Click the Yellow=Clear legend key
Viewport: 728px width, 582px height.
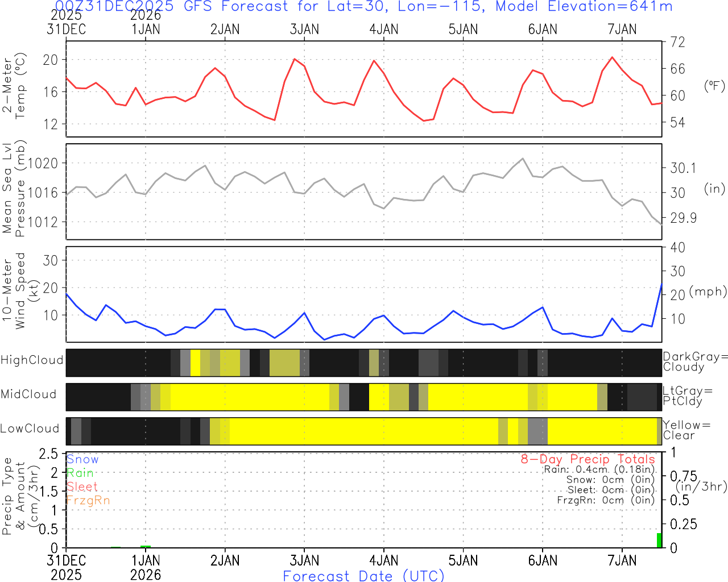[x=686, y=430]
